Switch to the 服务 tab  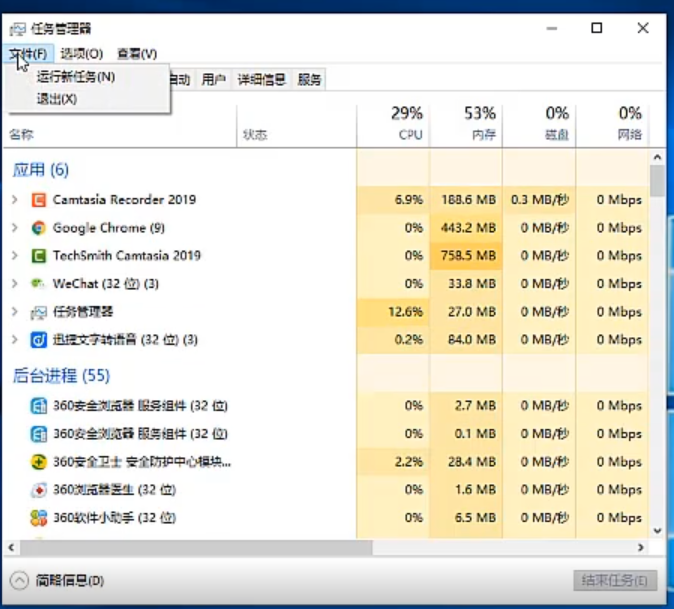point(310,80)
